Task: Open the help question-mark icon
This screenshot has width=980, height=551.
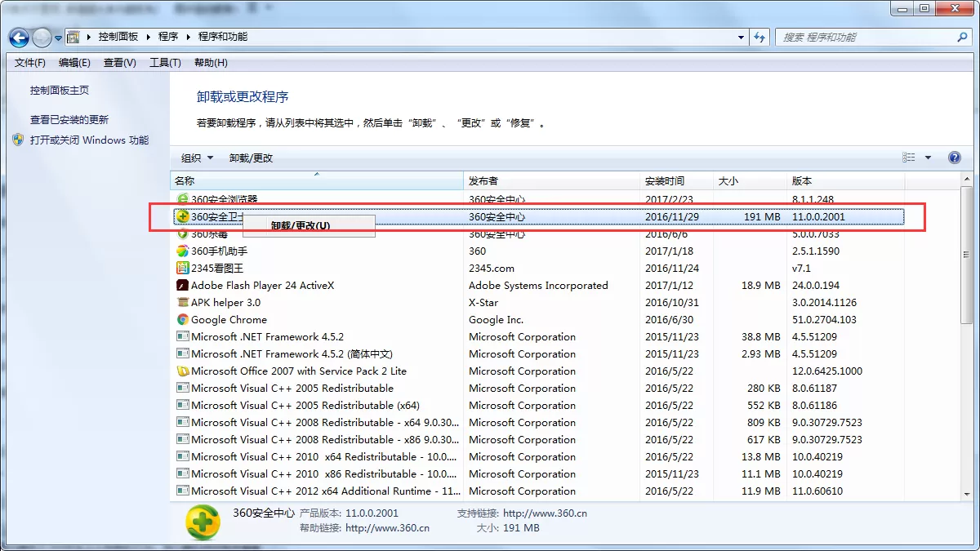Action: (x=954, y=158)
